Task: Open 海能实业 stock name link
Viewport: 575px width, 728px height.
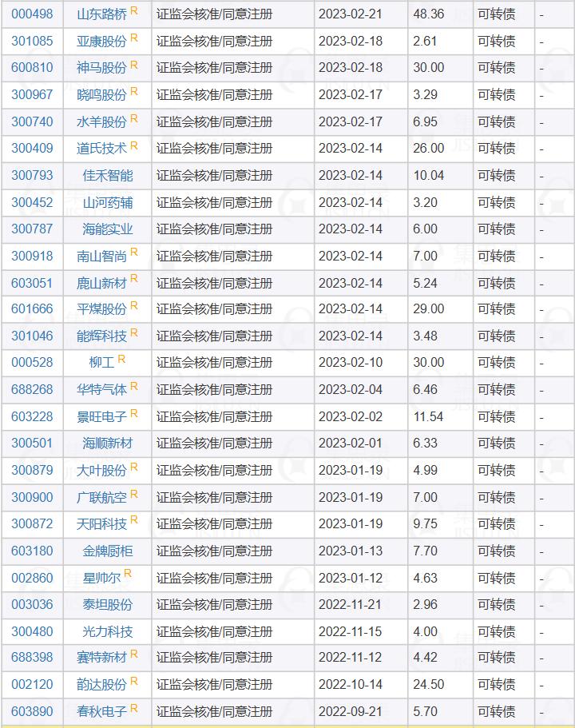Action: click(x=108, y=229)
